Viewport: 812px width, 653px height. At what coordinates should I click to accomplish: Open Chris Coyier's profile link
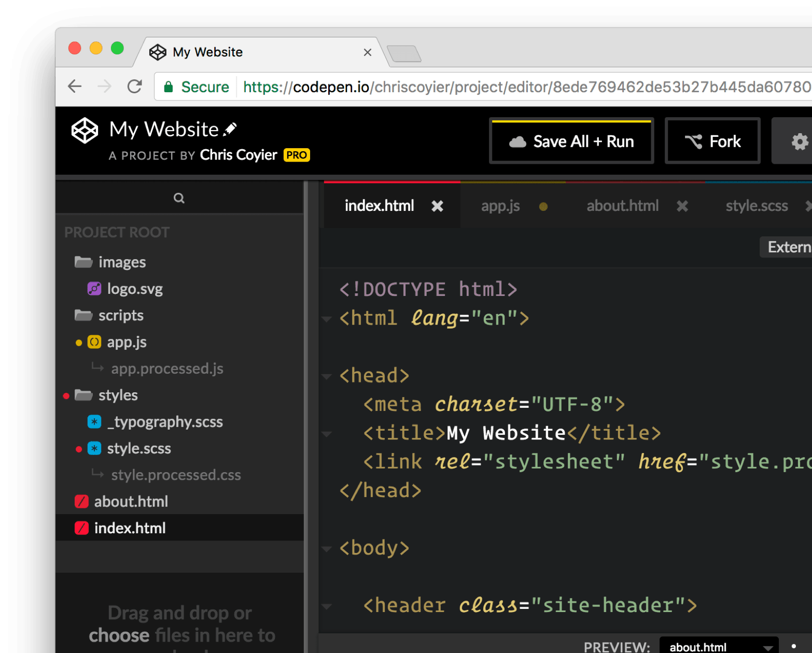click(239, 155)
